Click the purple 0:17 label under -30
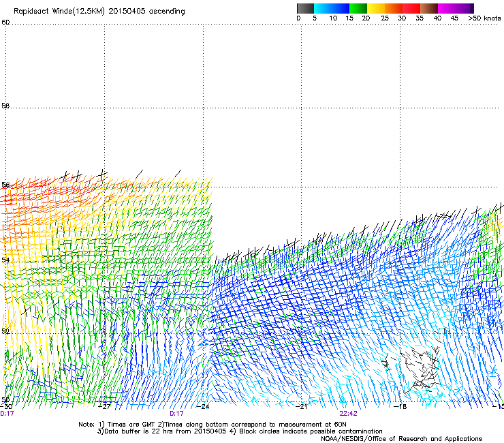 point(7,414)
